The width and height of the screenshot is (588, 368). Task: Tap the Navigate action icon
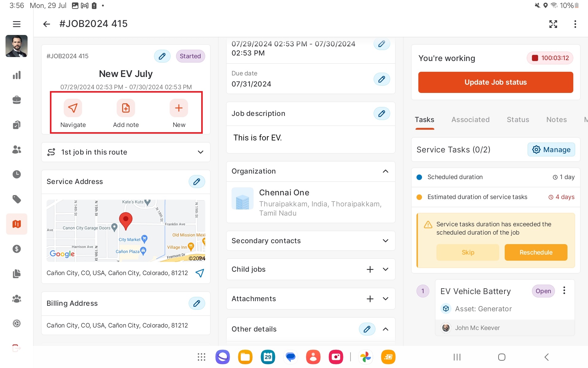73,108
